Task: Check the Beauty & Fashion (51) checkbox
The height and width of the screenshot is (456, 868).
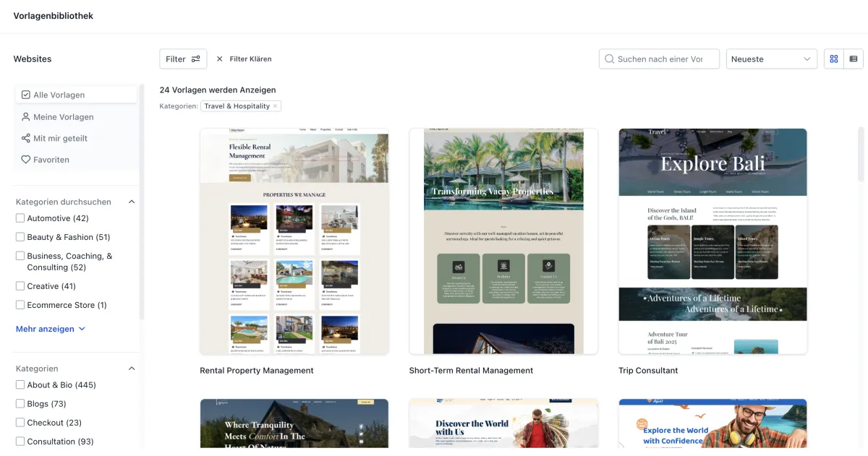Action: tap(20, 237)
